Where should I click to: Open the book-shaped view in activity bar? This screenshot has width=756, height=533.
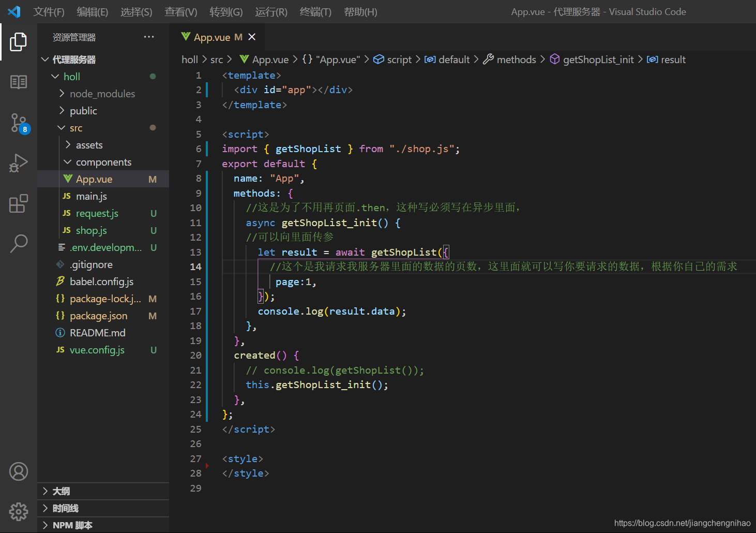[19, 82]
